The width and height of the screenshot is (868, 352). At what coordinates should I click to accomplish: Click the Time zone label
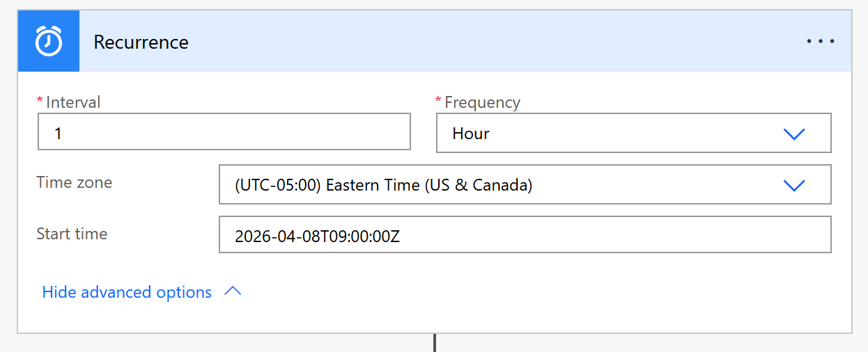click(x=74, y=182)
